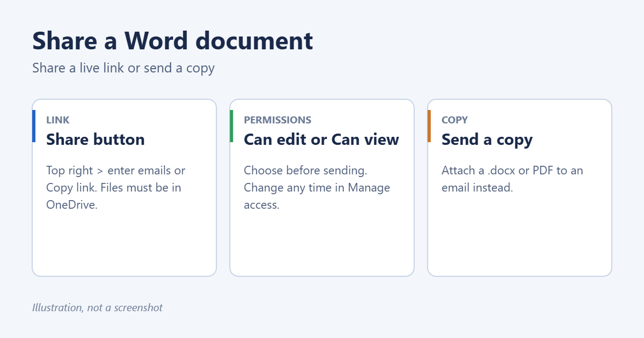
Task: Select the "Can edit or Can view" title
Action: [x=321, y=139]
